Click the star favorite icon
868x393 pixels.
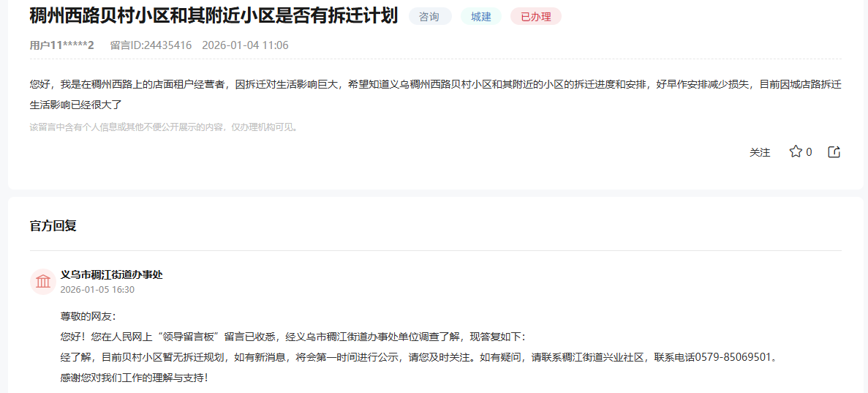[796, 151]
